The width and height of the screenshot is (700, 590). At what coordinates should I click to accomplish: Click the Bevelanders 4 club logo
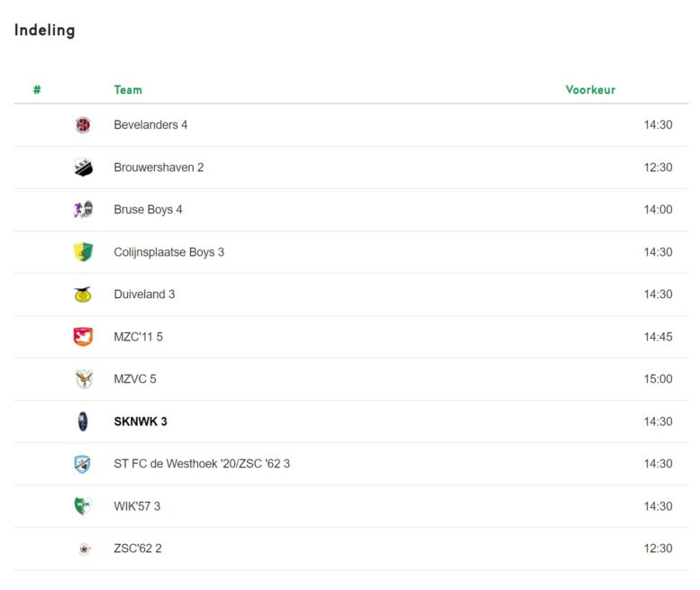(83, 125)
